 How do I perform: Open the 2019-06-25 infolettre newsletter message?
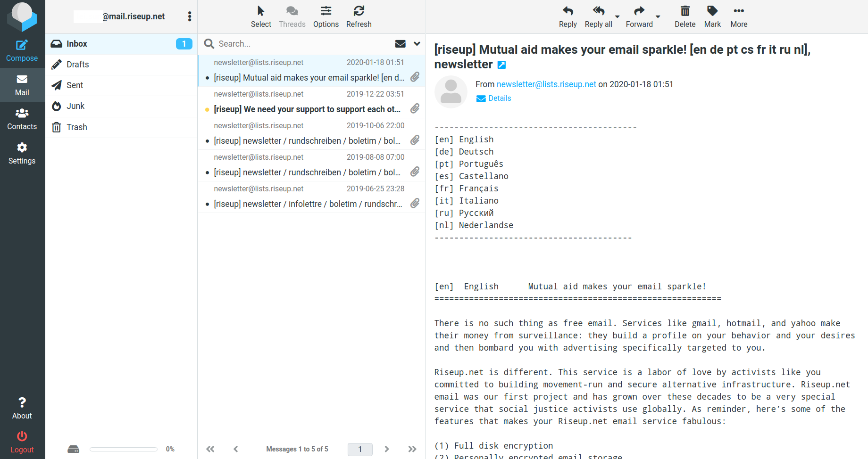pos(311,197)
